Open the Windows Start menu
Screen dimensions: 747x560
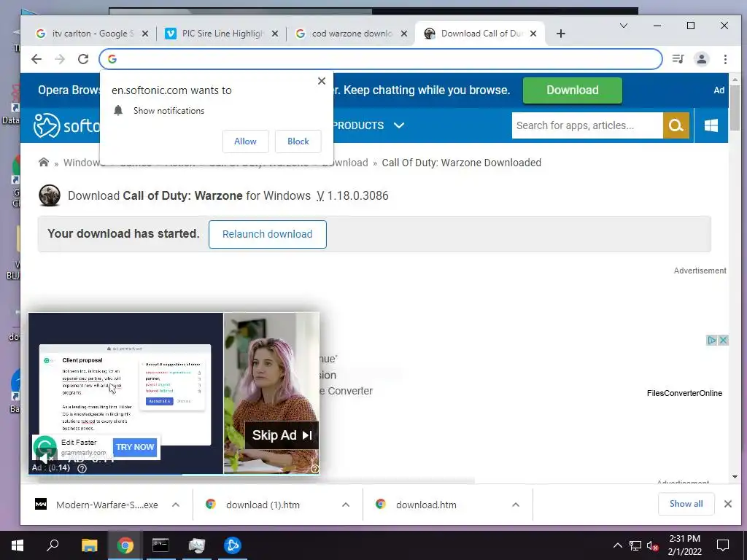point(18,545)
